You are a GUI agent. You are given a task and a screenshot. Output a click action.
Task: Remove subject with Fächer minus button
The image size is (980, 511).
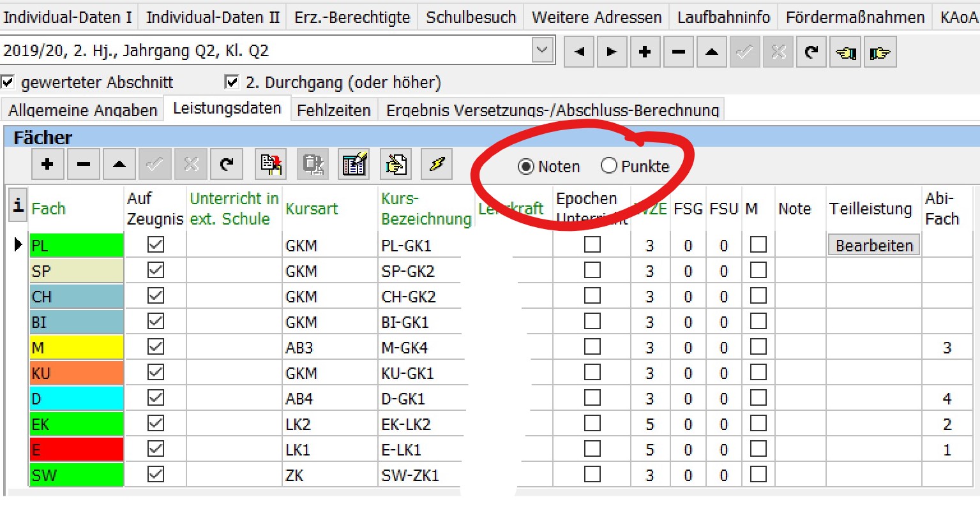pos(83,165)
